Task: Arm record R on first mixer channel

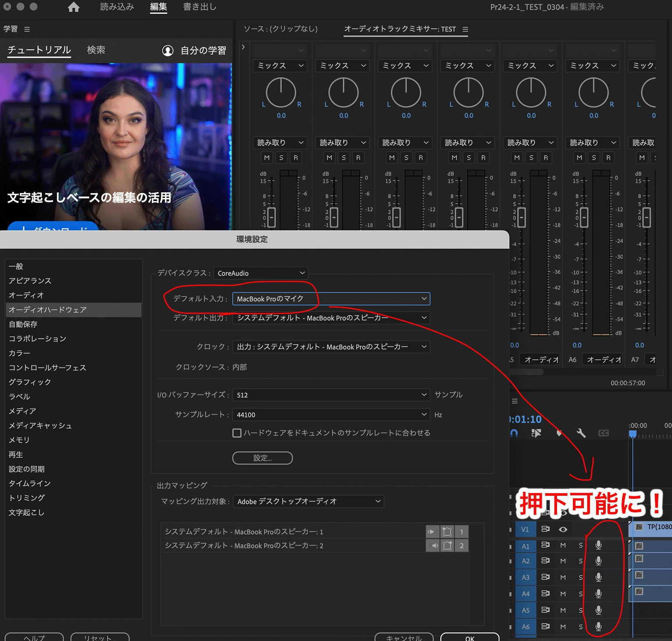Action: [296, 158]
